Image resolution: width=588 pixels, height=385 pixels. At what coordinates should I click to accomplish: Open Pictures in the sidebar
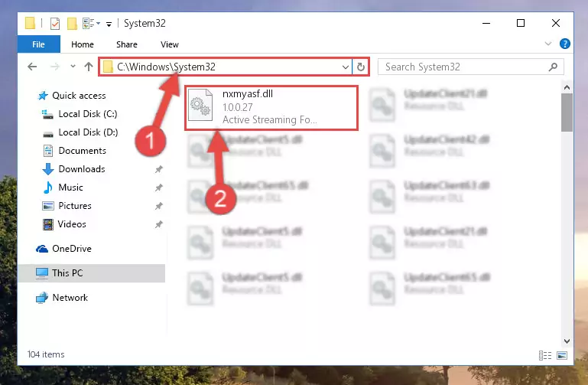[75, 206]
